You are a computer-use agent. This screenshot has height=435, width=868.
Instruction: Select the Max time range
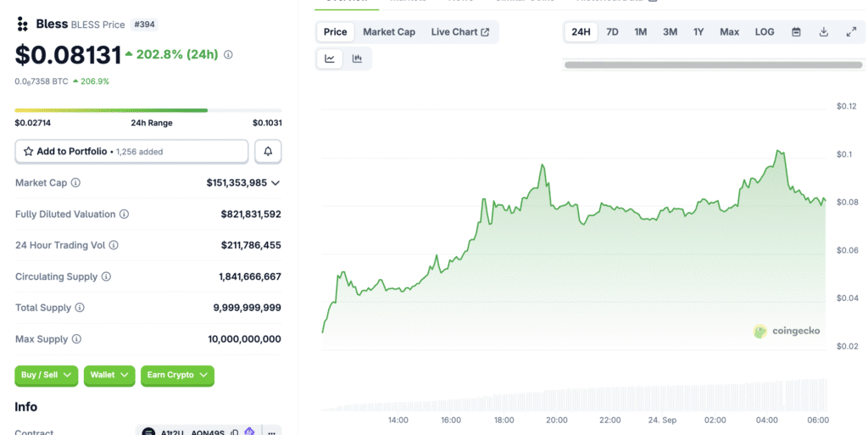[x=730, y=32]
